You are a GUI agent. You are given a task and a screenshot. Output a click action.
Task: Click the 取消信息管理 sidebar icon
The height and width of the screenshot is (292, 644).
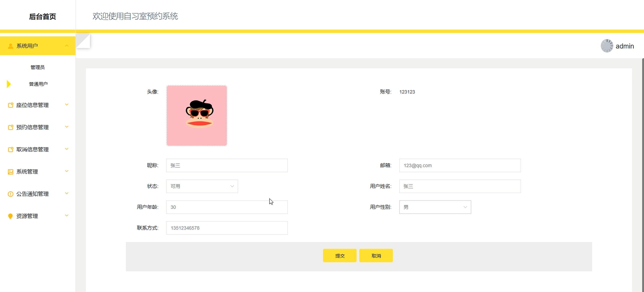(11, 150)
